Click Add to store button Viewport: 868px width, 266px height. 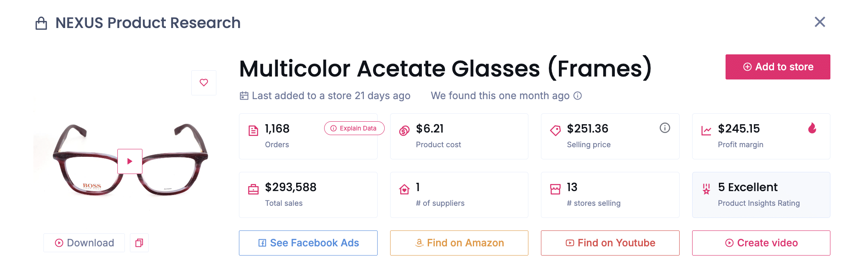[777, 67]
